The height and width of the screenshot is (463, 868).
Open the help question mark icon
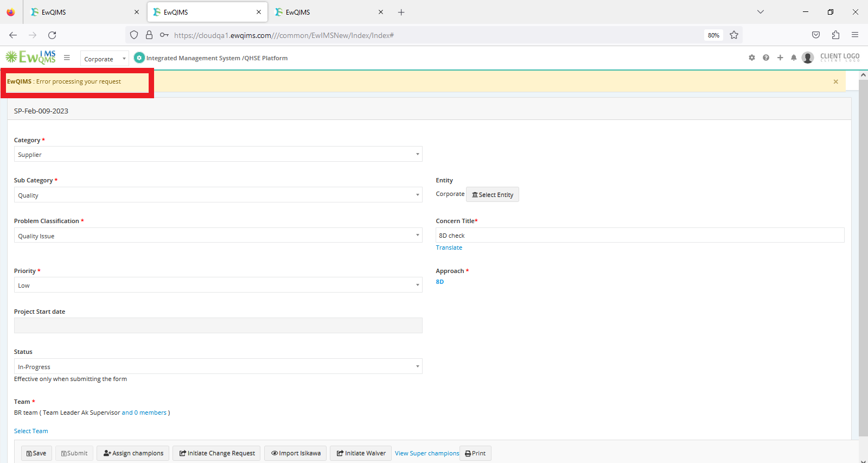coord(766,58)
